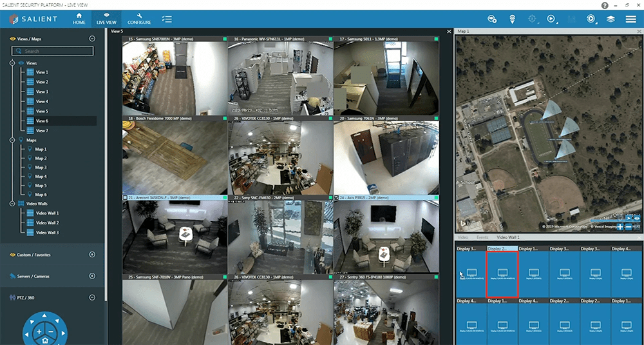
Task: Check the Arecont 3456DN-F camera checkbox
Action: coord(126,198)
